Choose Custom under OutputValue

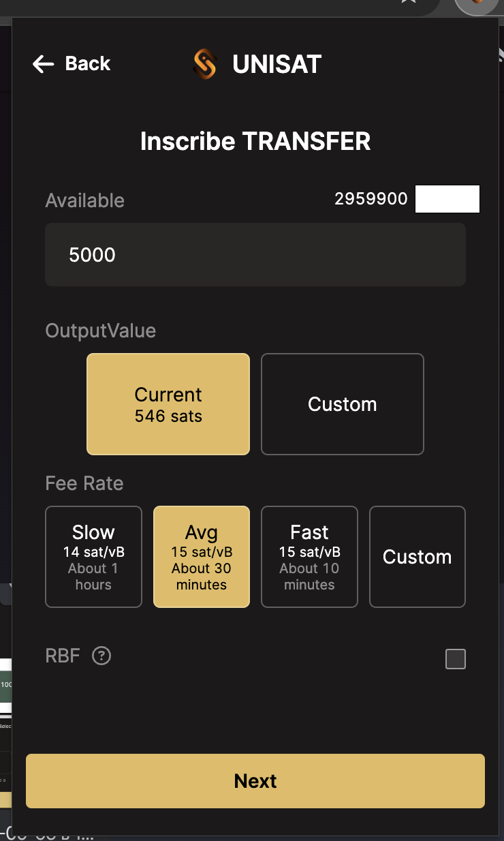pyautogui.click(x=343, y=404)
